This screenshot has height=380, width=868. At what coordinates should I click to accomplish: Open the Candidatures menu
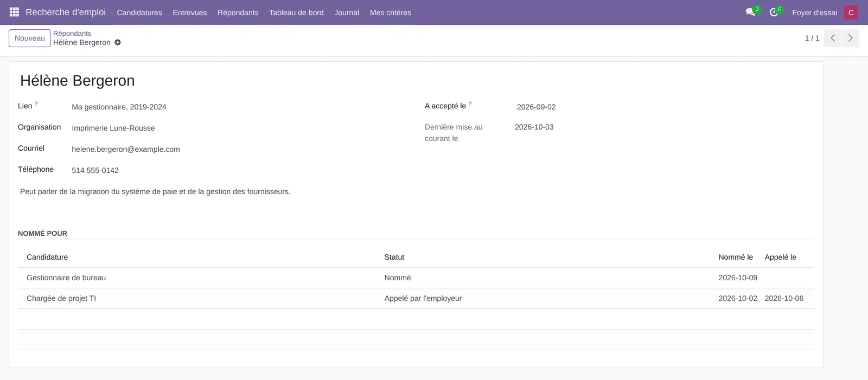coord(139,12)
